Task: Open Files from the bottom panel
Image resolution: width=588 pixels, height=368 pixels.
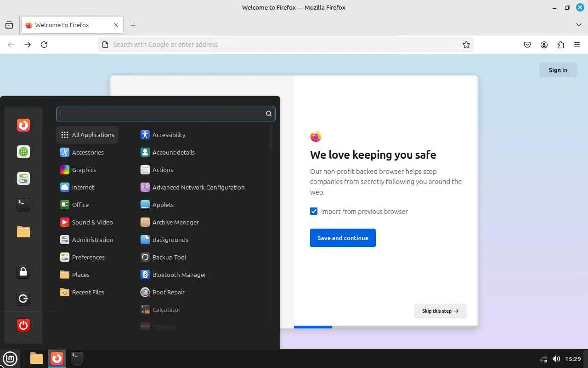Action: click(37, 358)
